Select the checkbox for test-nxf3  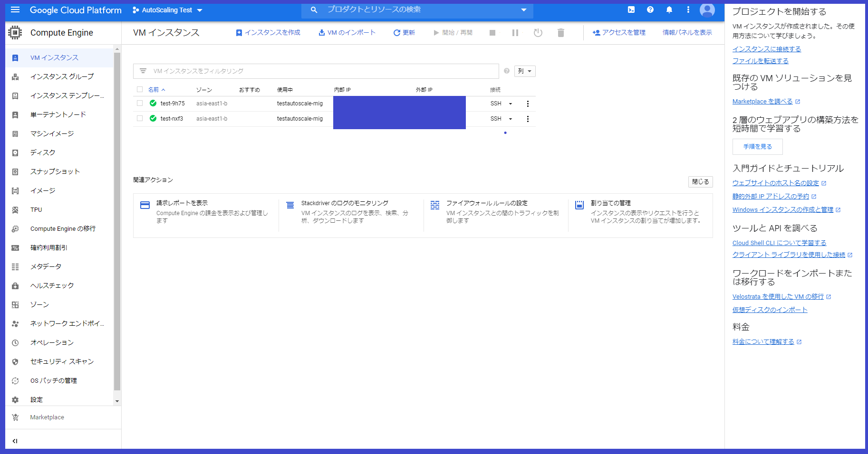click(x=140, y=118)
